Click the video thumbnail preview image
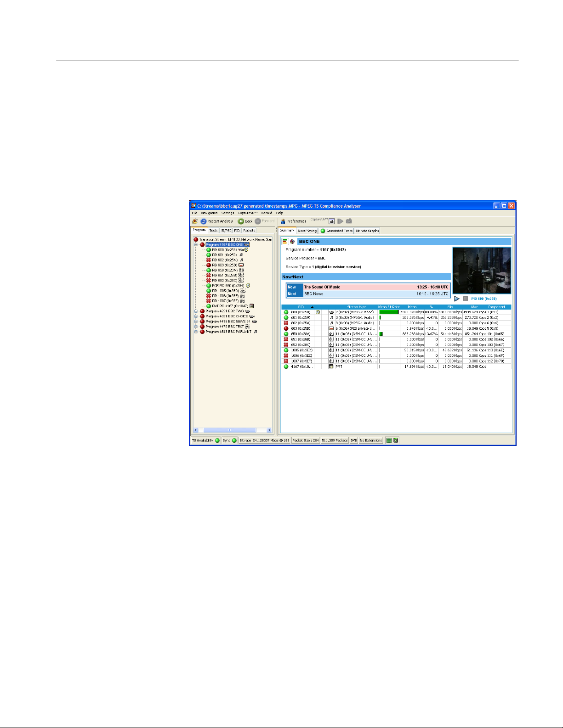Viewport: 563px width, 728px height. (x=482, y=271)
